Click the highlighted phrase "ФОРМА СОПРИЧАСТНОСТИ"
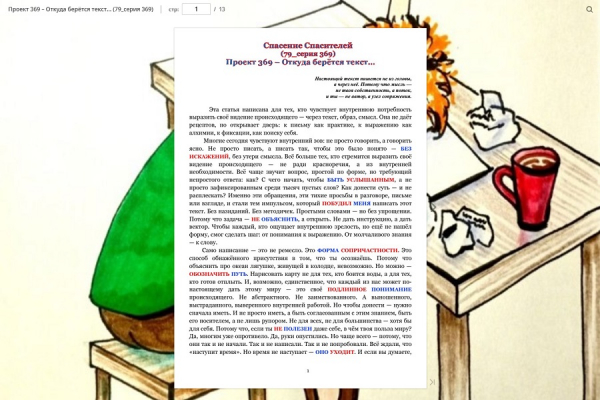600x400 pixels. point(358,250)
